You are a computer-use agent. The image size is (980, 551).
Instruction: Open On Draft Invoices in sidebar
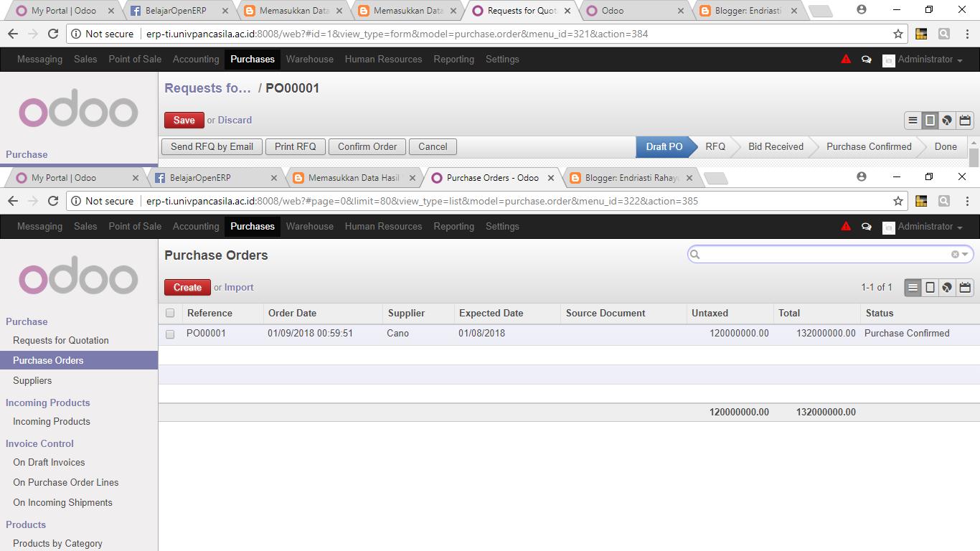click(49, 463)
